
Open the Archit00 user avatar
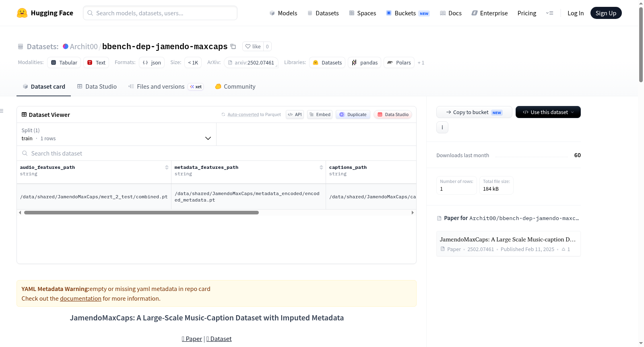point(66,46)
